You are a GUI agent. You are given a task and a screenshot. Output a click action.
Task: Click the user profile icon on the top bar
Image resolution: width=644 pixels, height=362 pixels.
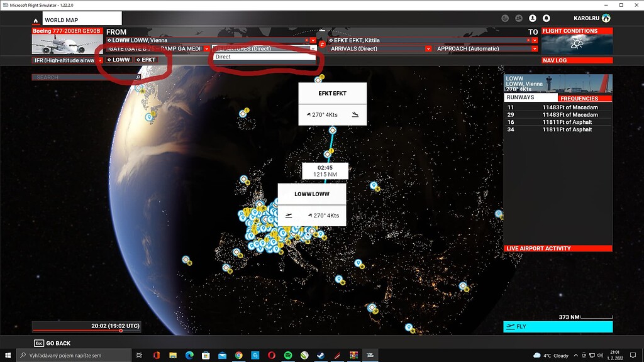[533, 18]
